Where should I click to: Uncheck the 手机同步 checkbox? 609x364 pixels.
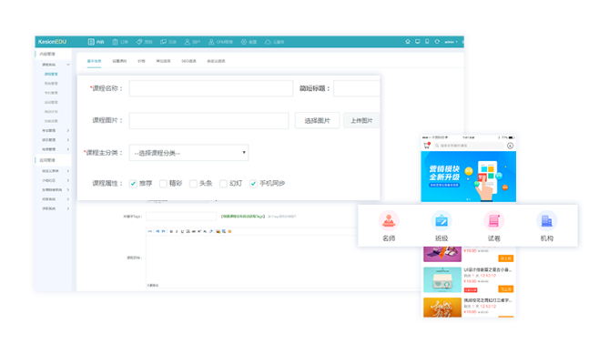click(x=253, y=184)
